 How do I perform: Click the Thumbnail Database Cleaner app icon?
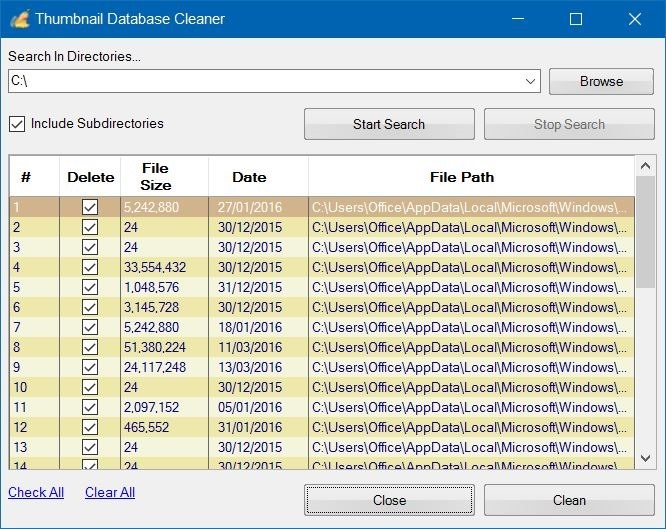tap(20, 19)
